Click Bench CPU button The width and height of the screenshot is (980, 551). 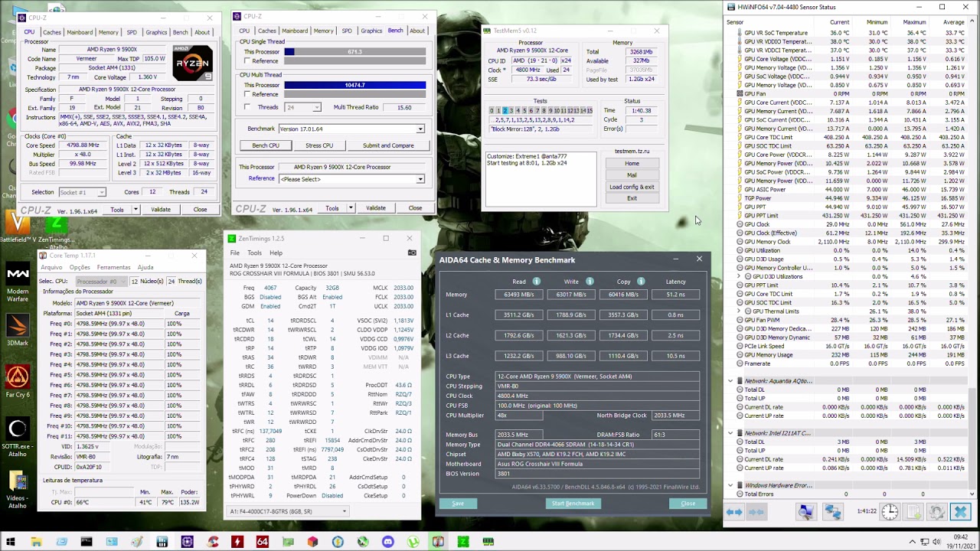pyautogui.click(x=266, y=145)
